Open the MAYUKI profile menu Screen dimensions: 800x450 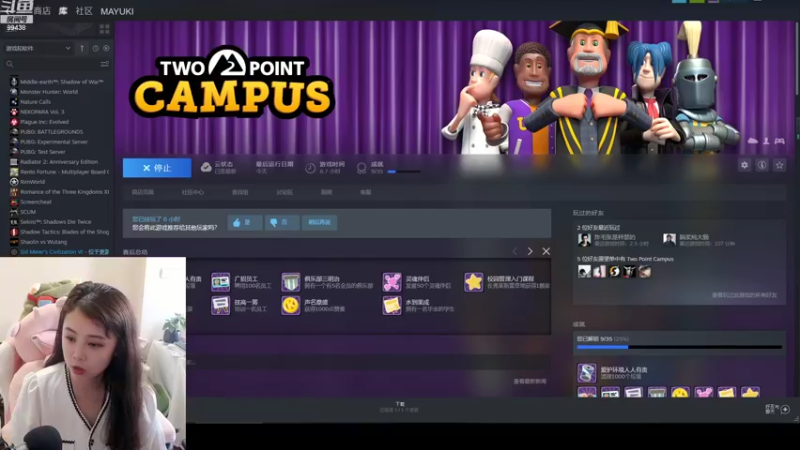tap(117, 11)
